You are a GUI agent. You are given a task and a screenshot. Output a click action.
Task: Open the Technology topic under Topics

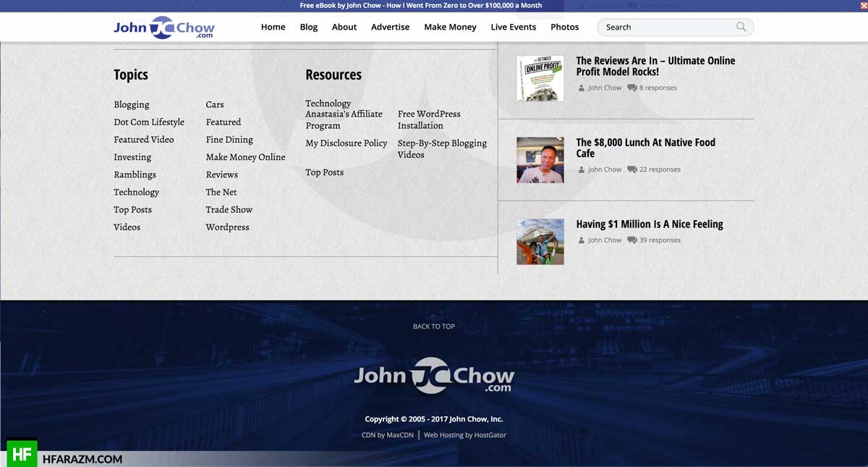(136, 192)
